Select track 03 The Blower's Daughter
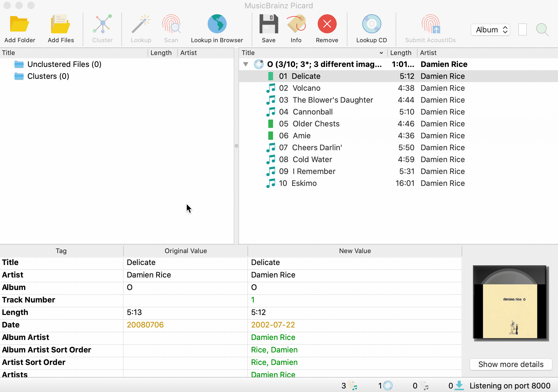Screen dimensions: 558x392 point(333,100)
